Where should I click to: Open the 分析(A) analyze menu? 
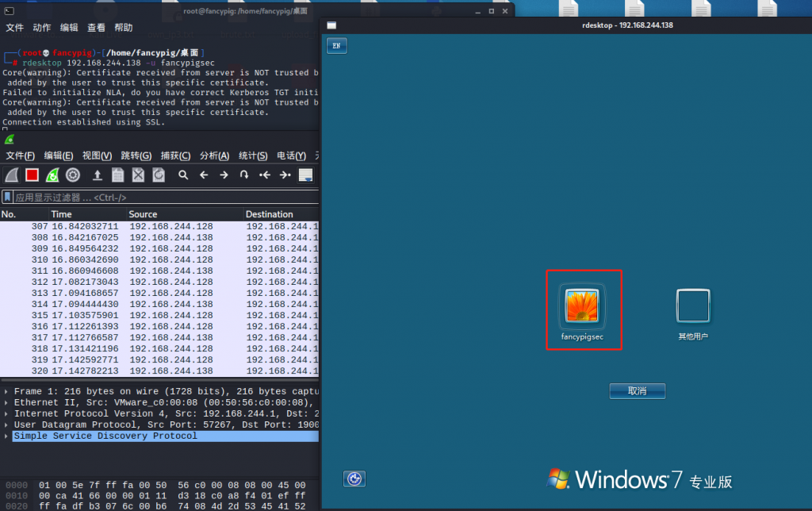point(214,156)
